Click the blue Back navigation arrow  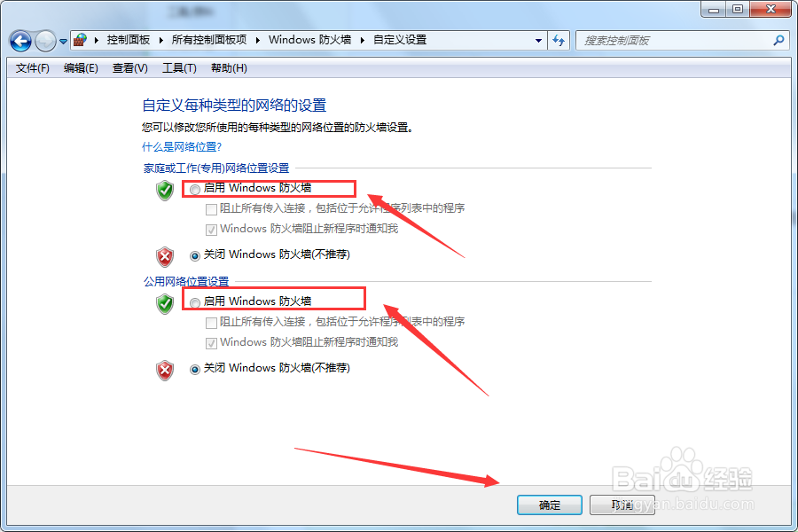21,41
